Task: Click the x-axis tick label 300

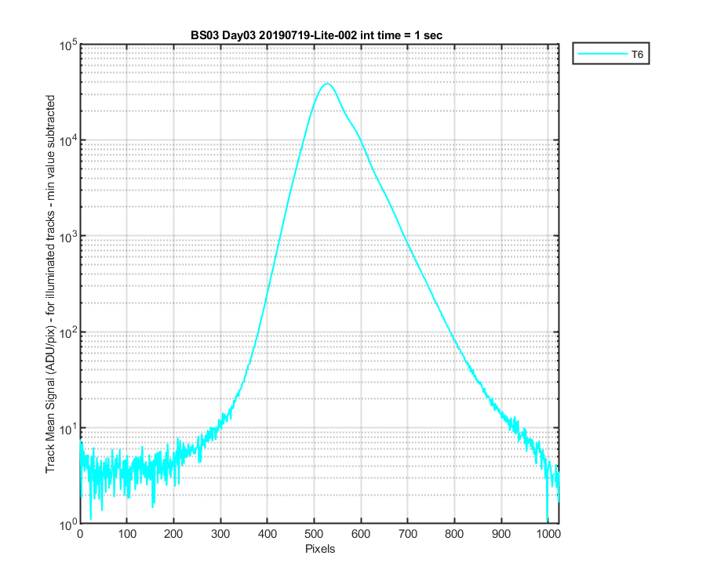Action: [x=220, y=534]
